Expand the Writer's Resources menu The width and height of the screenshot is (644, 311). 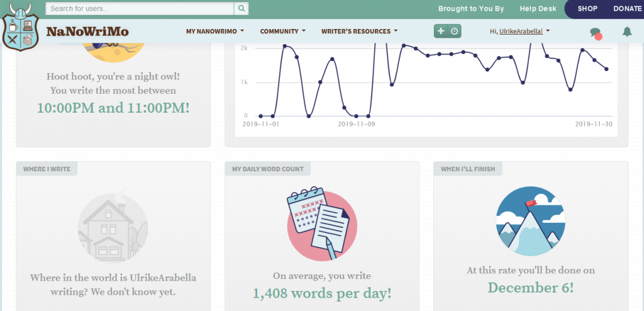[x=359, y=31]
